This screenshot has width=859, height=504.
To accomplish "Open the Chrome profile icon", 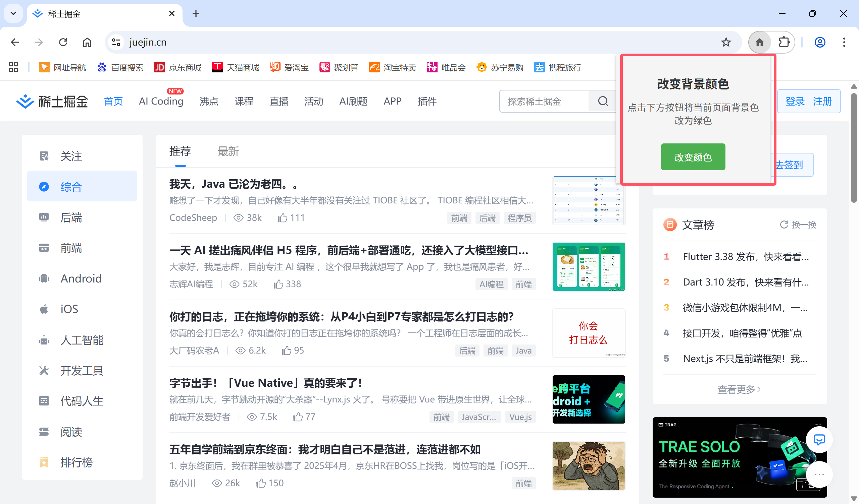I will [x=820, y=42].
